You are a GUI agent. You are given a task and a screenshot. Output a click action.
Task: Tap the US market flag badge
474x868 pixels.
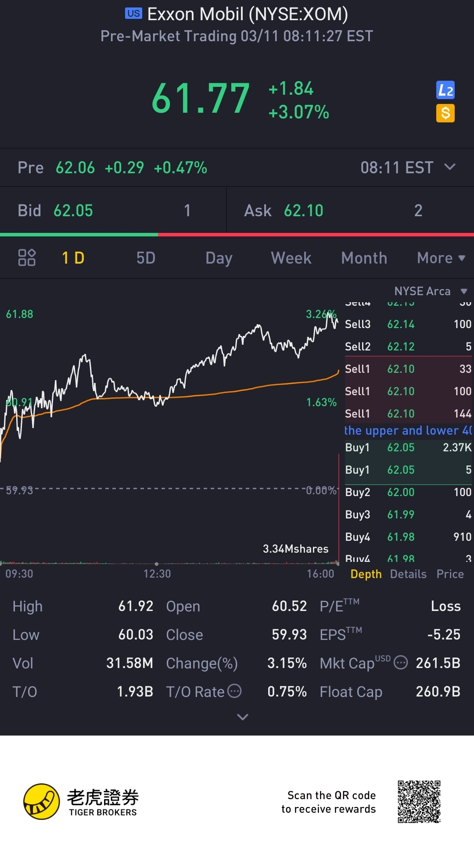pyautogui.click(x=133, y=14)
